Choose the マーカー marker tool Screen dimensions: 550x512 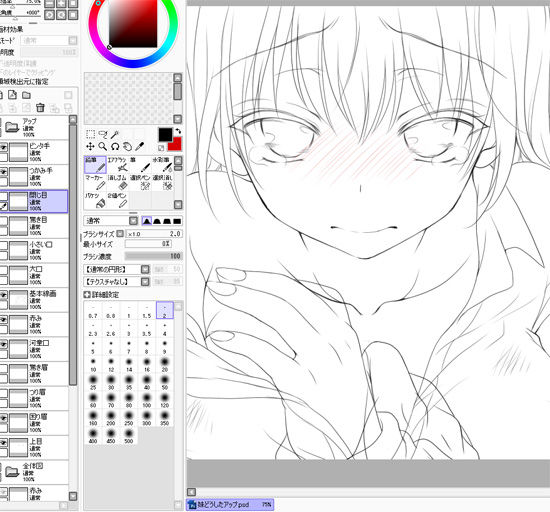[x=95, y=182]
